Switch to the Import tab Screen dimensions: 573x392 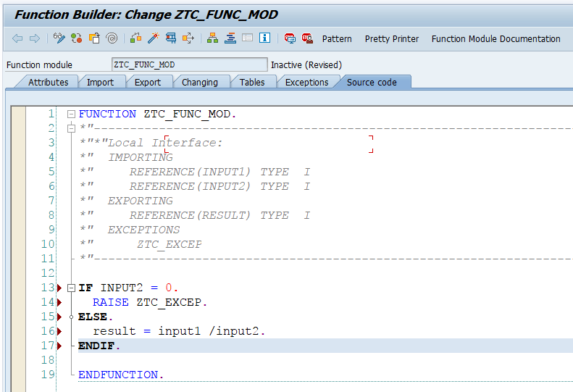(100, 83)
